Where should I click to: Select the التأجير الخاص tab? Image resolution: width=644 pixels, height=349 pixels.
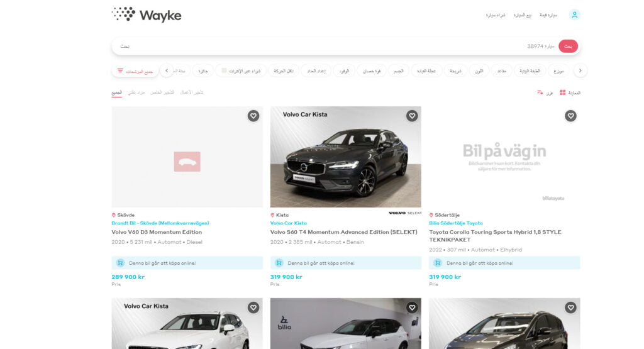pos(162,92)
